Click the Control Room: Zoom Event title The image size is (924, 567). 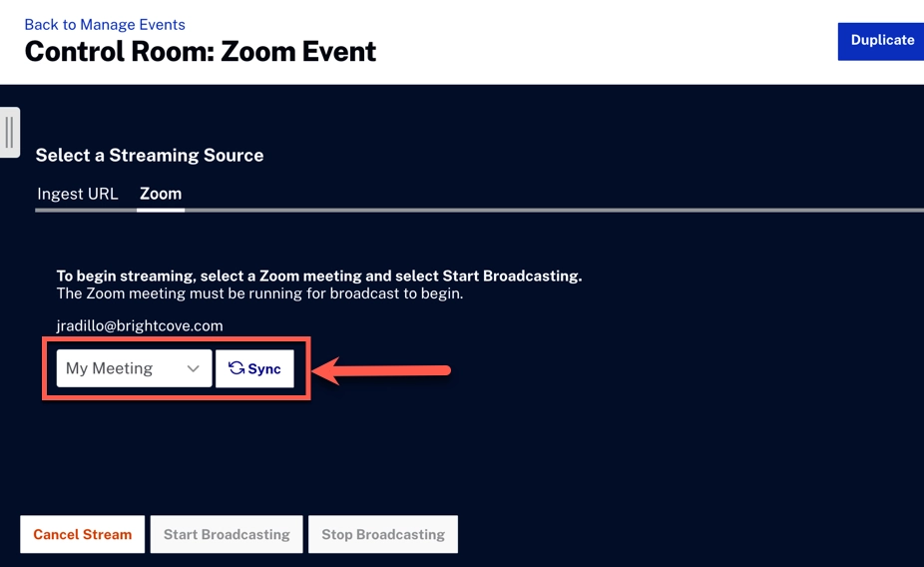(x=201, y=51)
